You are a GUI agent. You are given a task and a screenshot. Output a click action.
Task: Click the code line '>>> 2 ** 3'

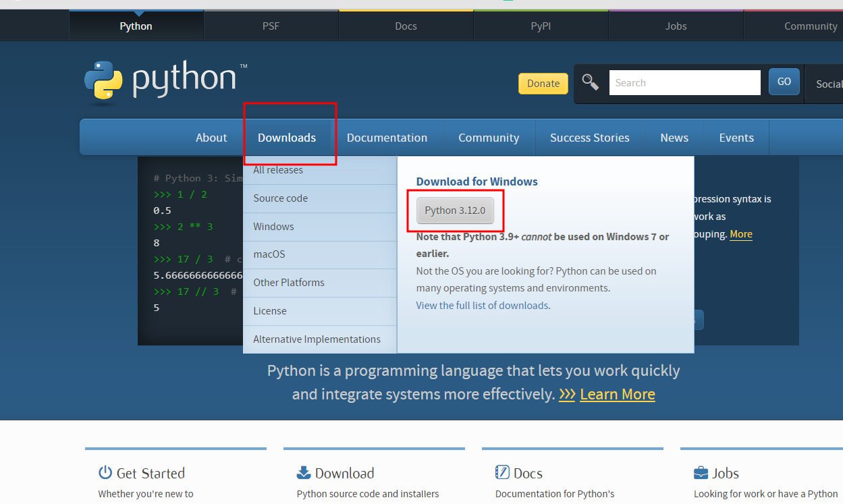[183, 227]
